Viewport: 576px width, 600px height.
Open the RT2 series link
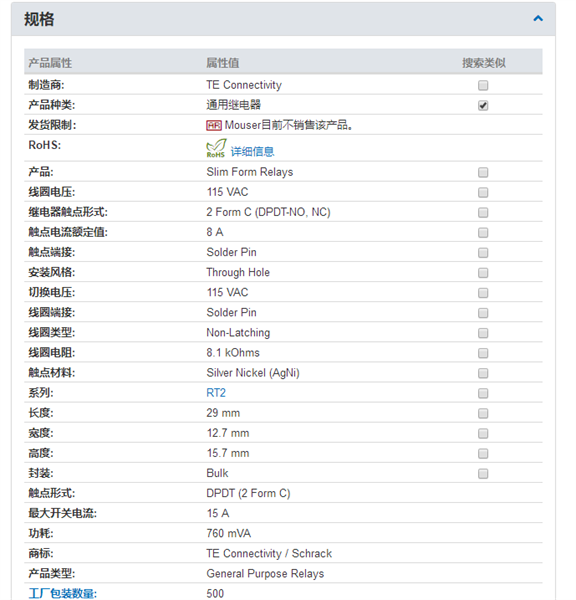(216, 393)
